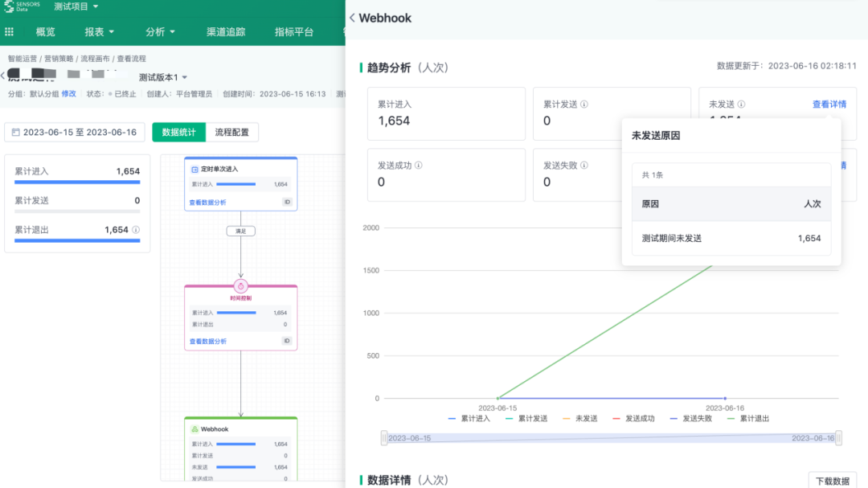Open the 概览 nav item
This screenshot has width=868, height=488.
pyautogui.click(x=45, y=32)
